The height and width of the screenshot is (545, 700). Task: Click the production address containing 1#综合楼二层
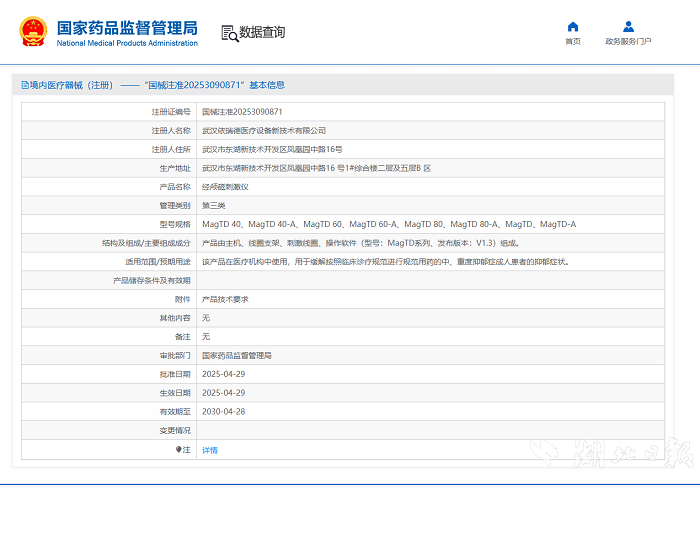[317, 168]
